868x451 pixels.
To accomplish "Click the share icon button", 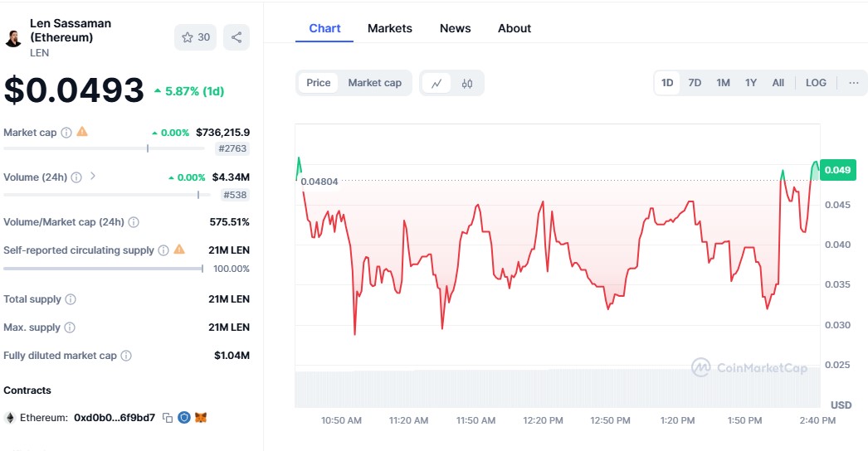I will click(237, 37).
